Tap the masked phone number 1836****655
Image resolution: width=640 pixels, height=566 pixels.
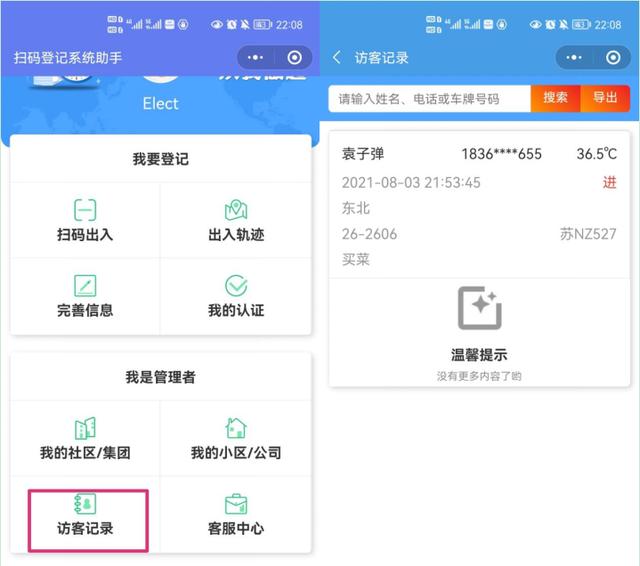point(501,154)
